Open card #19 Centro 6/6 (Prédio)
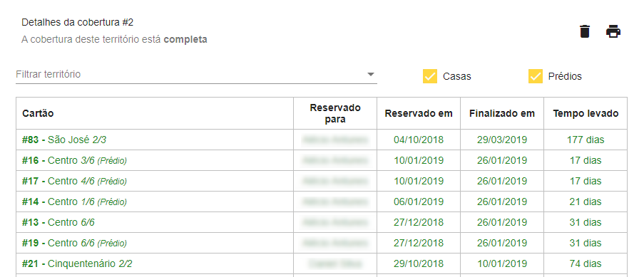Screen dimensions: 644x277 (74, 243)
